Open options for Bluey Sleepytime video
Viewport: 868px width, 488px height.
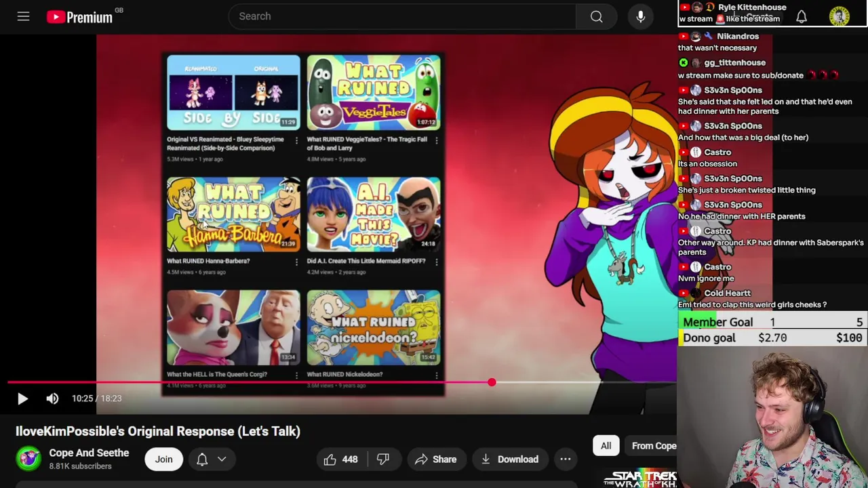coord(296,140)
